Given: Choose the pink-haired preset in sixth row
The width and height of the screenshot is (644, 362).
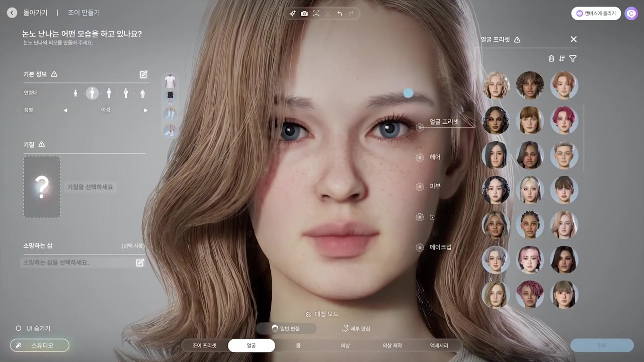Looking at the screenshot, I should coord(530,260).
